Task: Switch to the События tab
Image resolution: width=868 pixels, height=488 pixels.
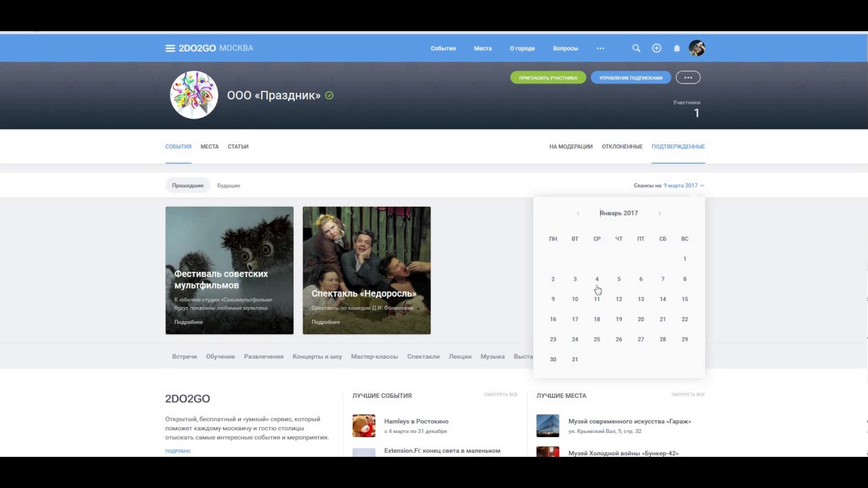Action: [x=178, y=146]
